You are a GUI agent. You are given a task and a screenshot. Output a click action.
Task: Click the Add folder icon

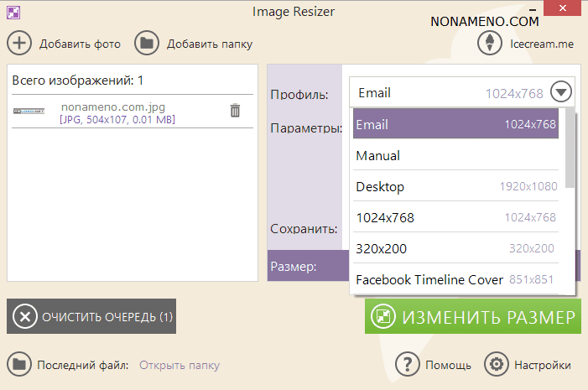tap(147, 43)
